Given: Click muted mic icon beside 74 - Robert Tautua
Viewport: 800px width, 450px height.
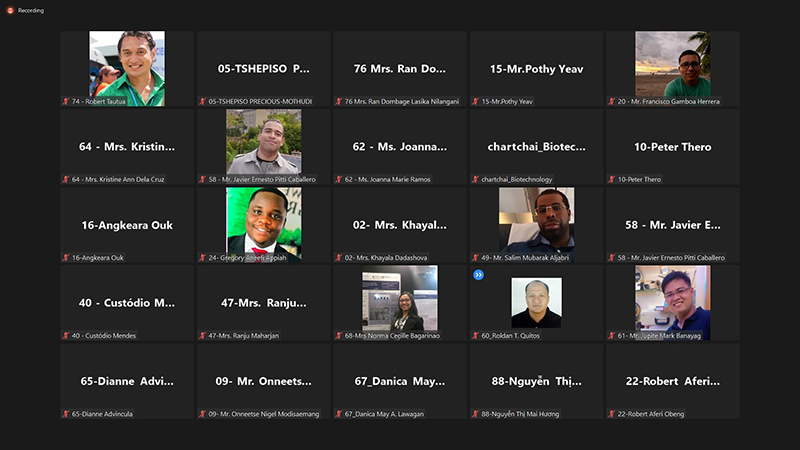Looking at the screenshot, I should pos(66,101).
